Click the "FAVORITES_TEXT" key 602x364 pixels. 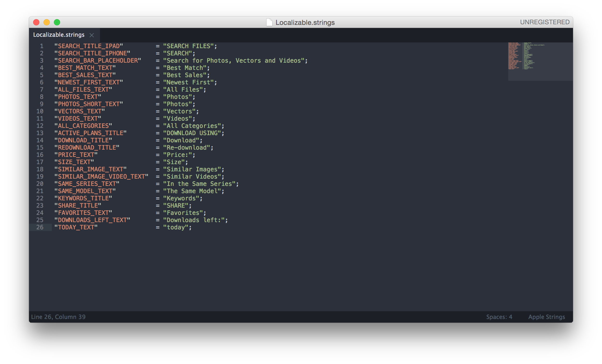coord(83,213)
